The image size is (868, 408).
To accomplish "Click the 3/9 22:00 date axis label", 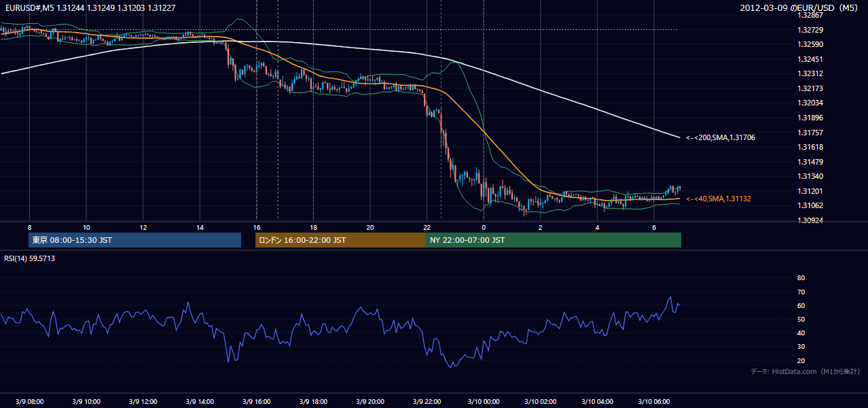I will pyautogui.click(x=427, y=402).
